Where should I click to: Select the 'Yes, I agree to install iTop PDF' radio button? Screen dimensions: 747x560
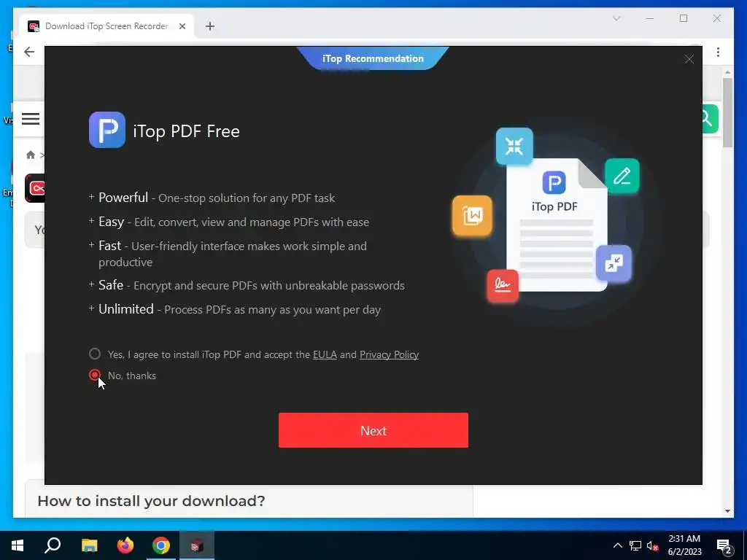click(x=95, y=354)
